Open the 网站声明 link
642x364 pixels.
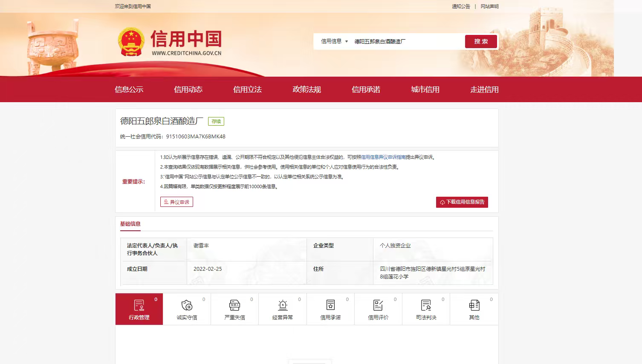pyautogui.click(x=489, y=6)
